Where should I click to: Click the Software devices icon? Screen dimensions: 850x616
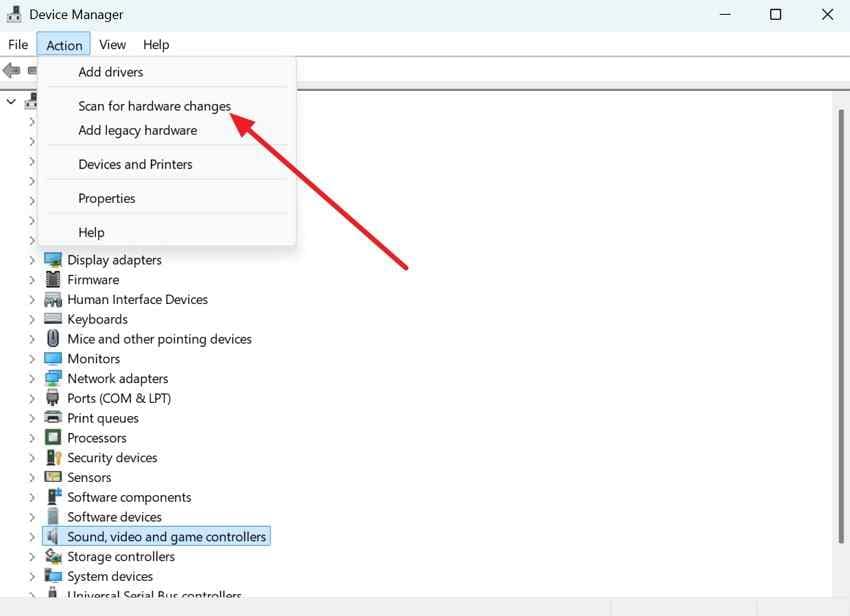coord(53,517)
